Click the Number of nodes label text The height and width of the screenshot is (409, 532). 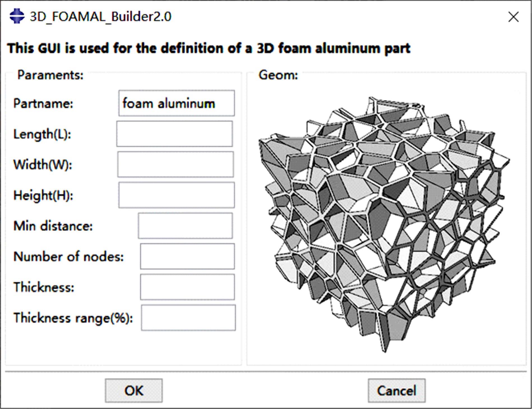[x=69, y=257]
